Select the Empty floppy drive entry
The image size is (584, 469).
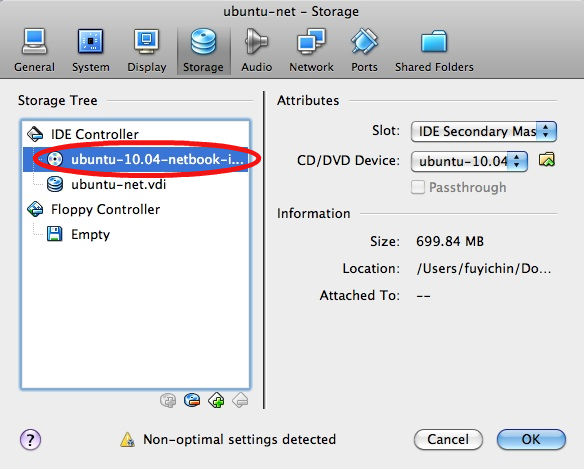136,234
